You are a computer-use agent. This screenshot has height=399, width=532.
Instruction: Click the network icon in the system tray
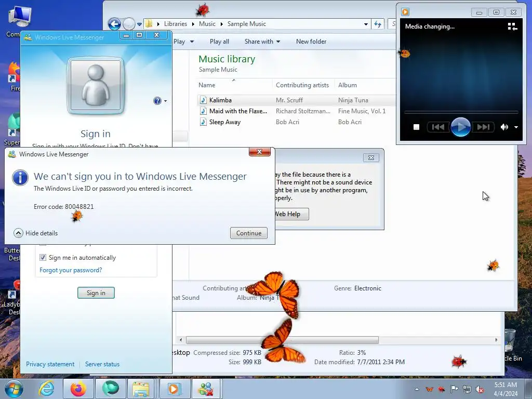pos(467,389)
